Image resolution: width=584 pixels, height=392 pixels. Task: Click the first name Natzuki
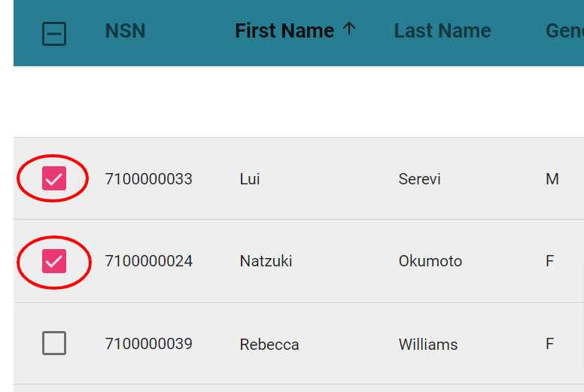coord(266,261)
